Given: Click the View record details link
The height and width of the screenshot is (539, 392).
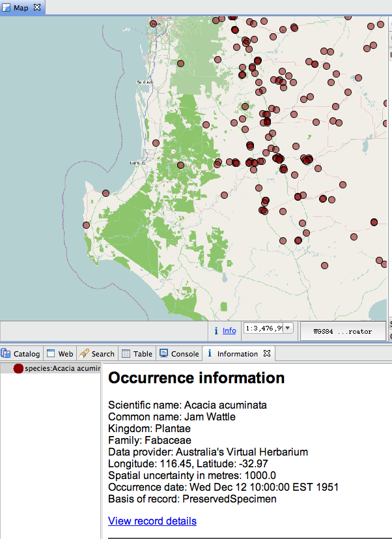Looking at the screenshot, I should coord(152,521).
